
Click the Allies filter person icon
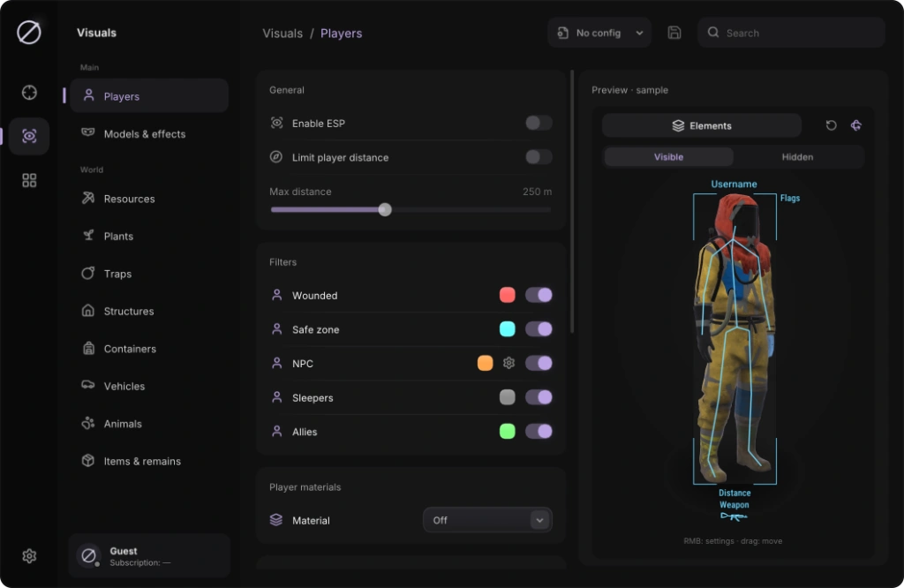point(276,431)
